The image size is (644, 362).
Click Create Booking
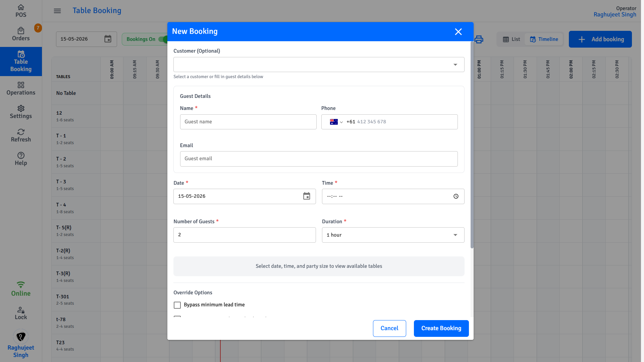[441, 328]
